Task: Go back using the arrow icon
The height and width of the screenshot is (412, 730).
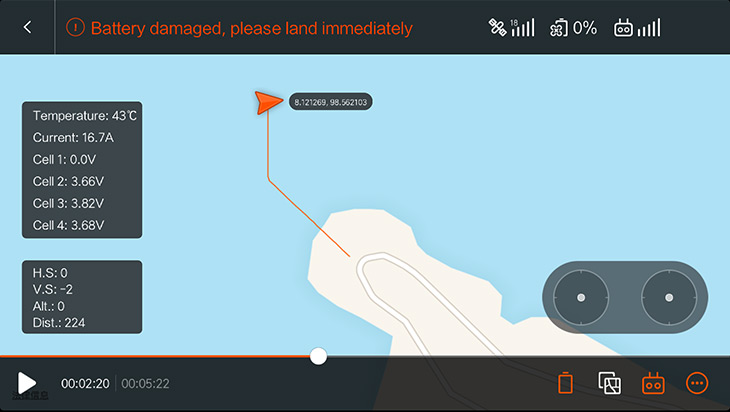Action: point(27,27)
